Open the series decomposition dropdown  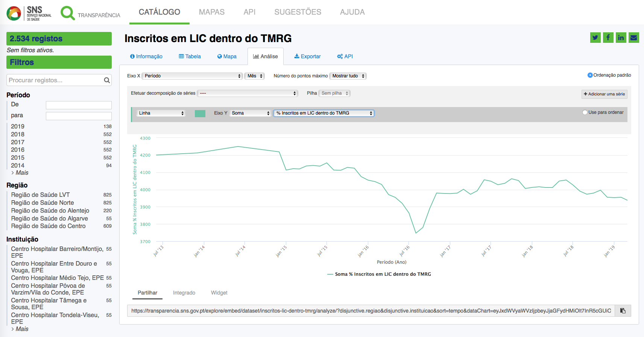tap(248, 93)
